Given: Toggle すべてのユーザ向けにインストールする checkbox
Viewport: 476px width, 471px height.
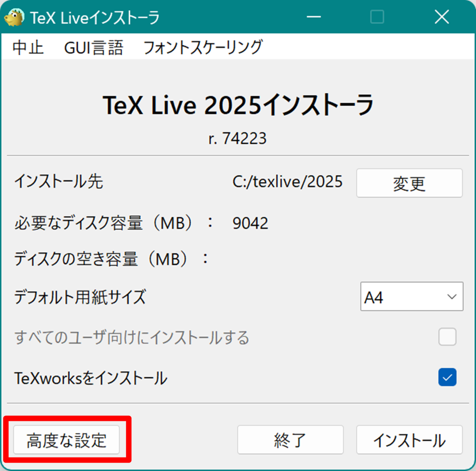Looking at the screenshot, I should point(447,337).
